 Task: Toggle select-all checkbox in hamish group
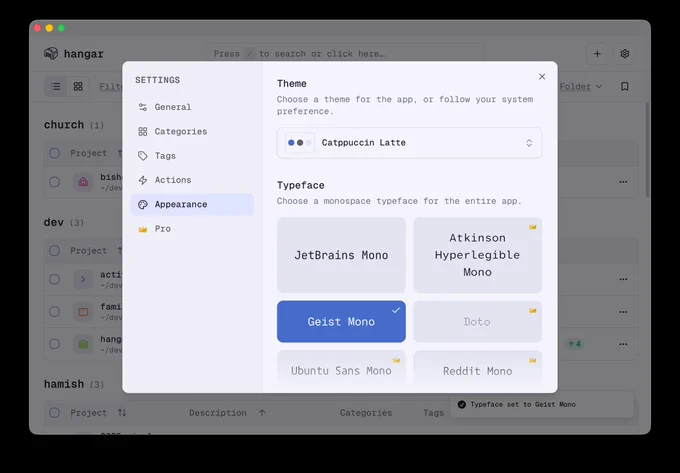click(54, 413)
